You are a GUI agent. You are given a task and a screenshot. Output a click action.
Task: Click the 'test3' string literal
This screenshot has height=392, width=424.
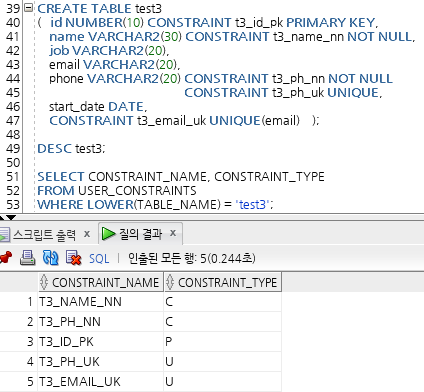(x=252, y=205)
